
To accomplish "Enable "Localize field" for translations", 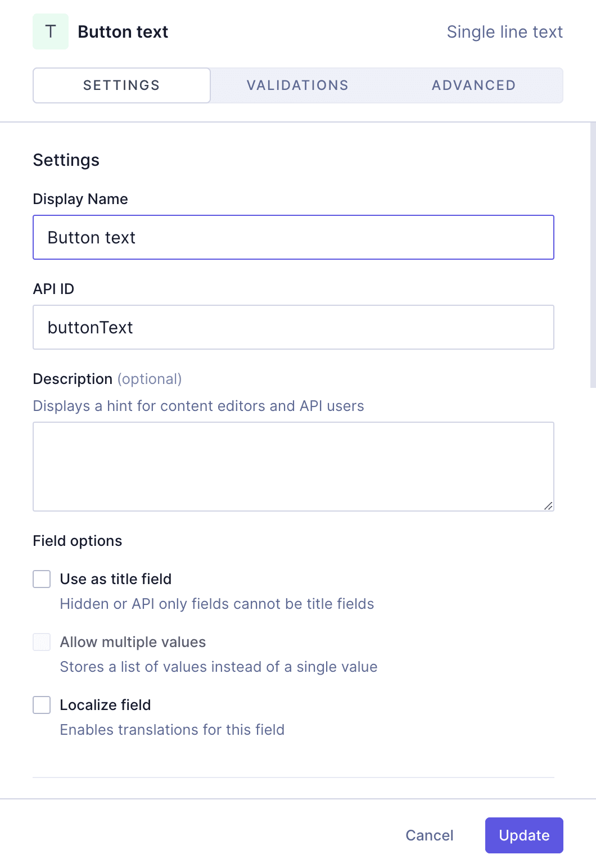I will (41, 705).
